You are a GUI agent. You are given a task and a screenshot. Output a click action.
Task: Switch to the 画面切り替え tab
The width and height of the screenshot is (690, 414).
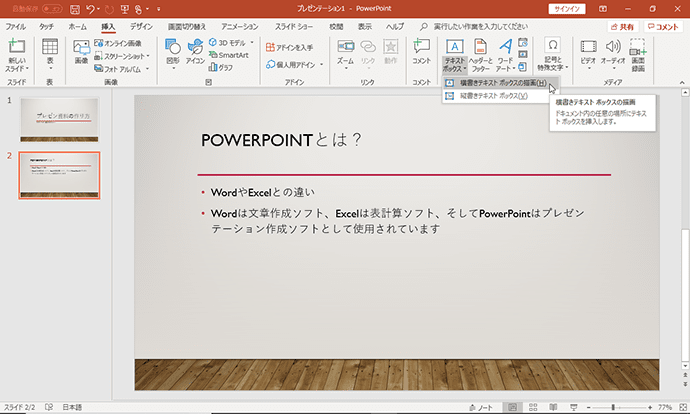point(187,26)
